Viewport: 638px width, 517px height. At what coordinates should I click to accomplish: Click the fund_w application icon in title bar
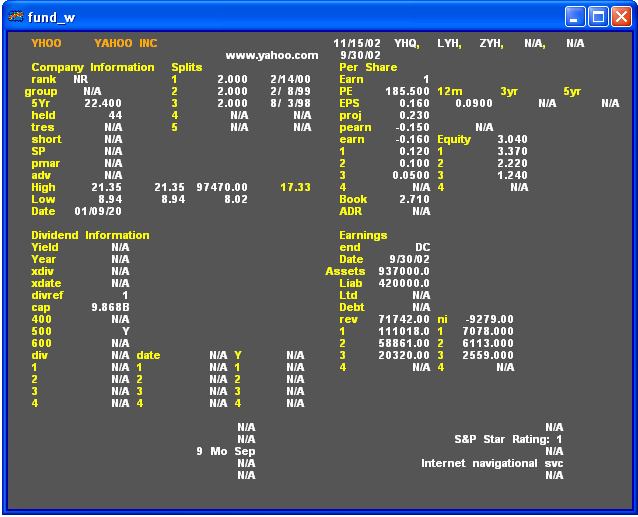pos(16,17)
